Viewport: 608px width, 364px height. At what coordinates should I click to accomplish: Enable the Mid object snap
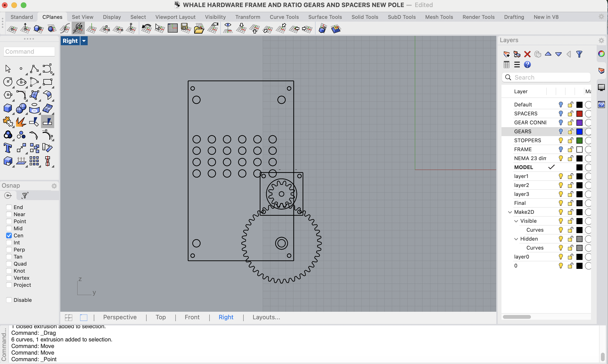(9, 228)
